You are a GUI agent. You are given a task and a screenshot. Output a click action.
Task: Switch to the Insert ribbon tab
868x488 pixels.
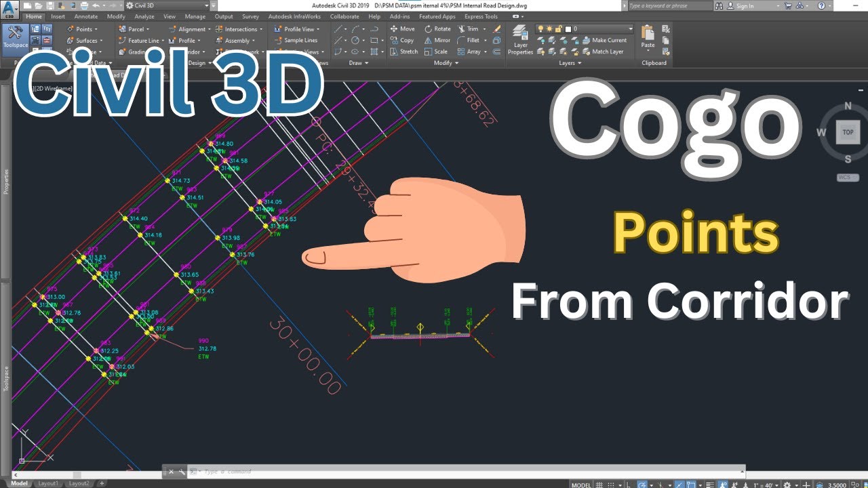tap(58, 16)
